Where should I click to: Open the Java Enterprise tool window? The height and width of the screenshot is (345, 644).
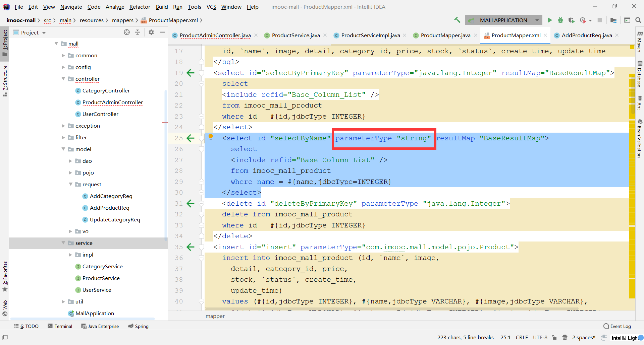[x=100, y=326]
